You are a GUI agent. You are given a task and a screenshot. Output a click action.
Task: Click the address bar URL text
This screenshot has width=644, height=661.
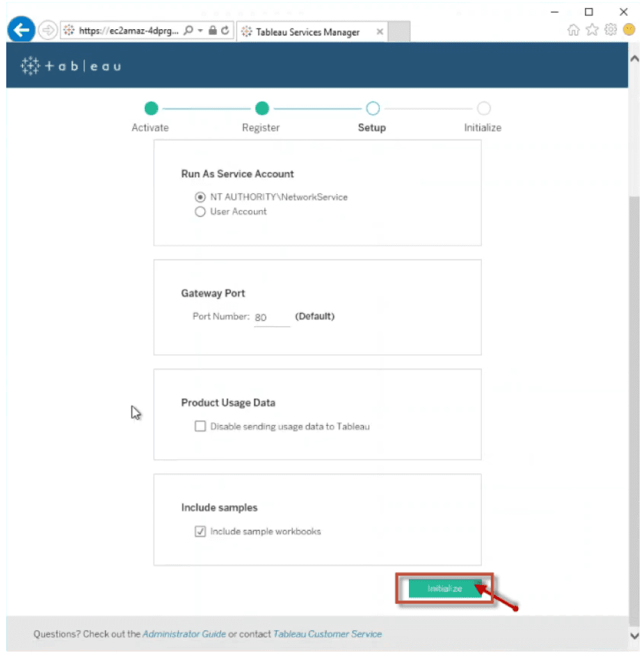click(129, 31)
